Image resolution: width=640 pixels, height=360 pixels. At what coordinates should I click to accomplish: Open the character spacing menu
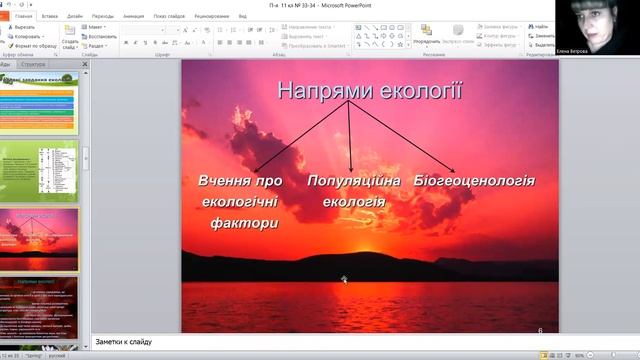coord(176,42)
